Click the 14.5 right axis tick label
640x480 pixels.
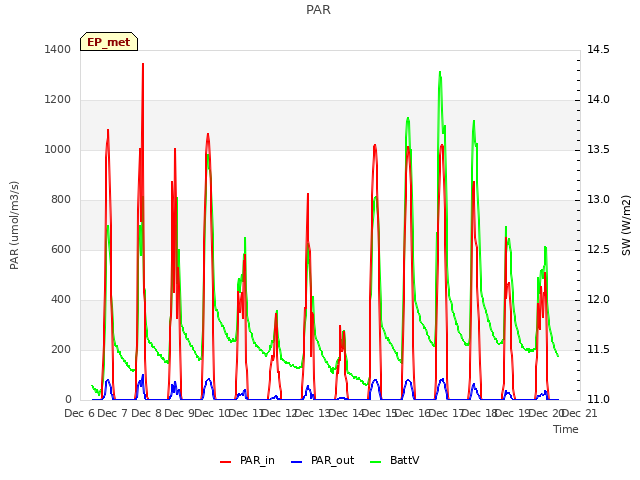(x=598, y=49)
